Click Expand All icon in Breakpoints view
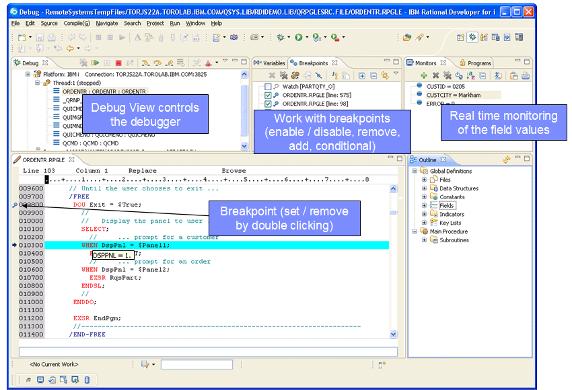The image size is (572, 390). [x=362, y=76]
